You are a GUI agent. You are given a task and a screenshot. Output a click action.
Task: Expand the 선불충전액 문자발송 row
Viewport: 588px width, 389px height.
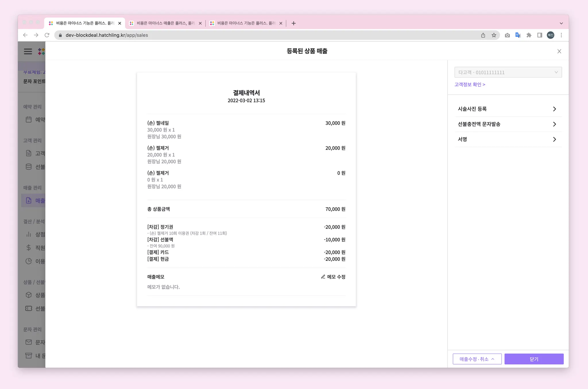click(508, 124)
